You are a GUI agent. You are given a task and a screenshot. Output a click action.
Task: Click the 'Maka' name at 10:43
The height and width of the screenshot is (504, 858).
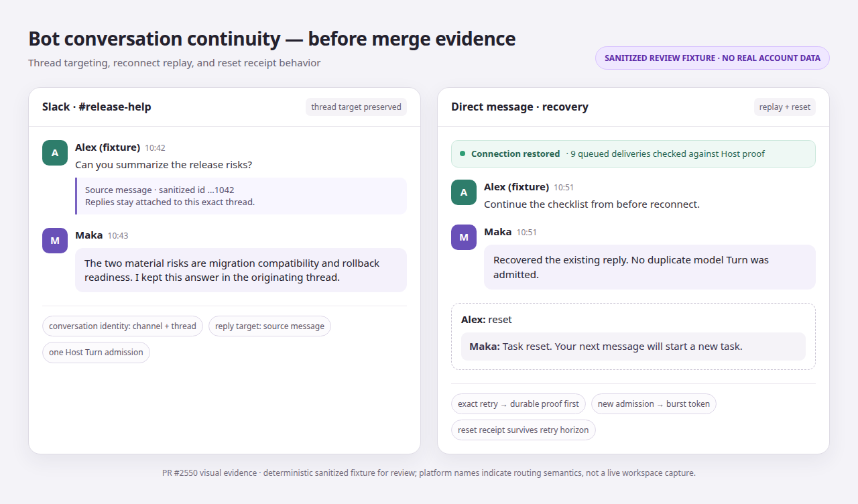point(89,235)
